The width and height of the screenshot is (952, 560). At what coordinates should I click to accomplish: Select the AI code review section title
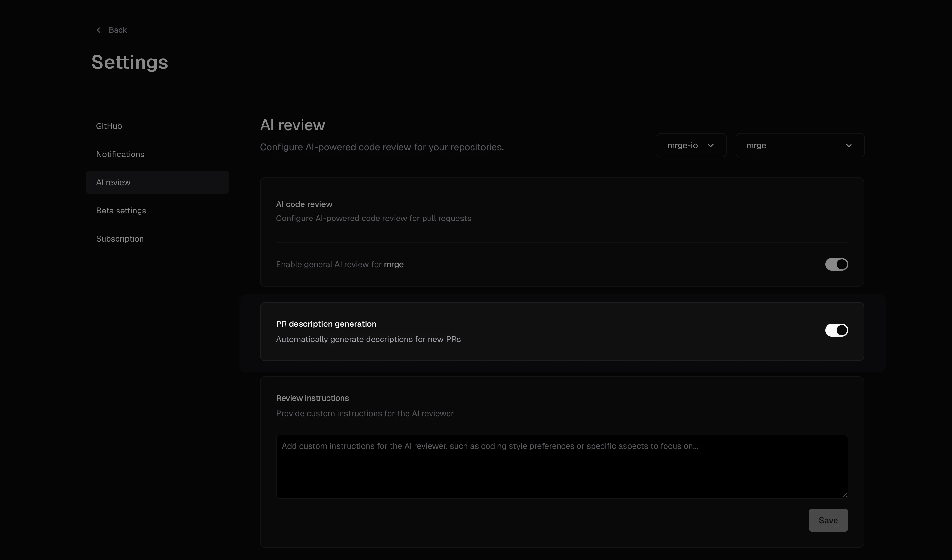(304, 204)
